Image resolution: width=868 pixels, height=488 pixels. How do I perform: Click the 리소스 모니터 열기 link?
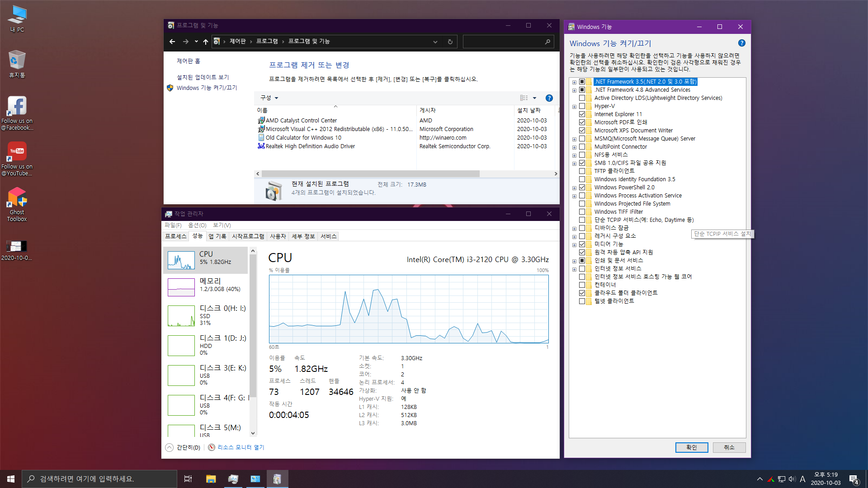tap(241, 447)
